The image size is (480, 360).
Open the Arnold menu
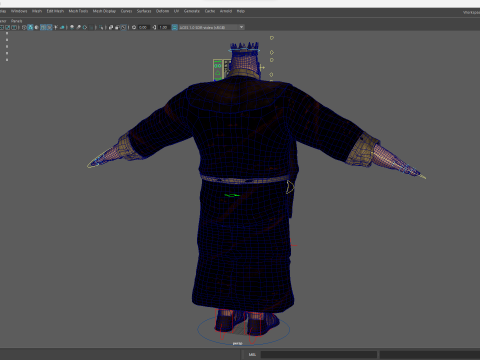226,11
